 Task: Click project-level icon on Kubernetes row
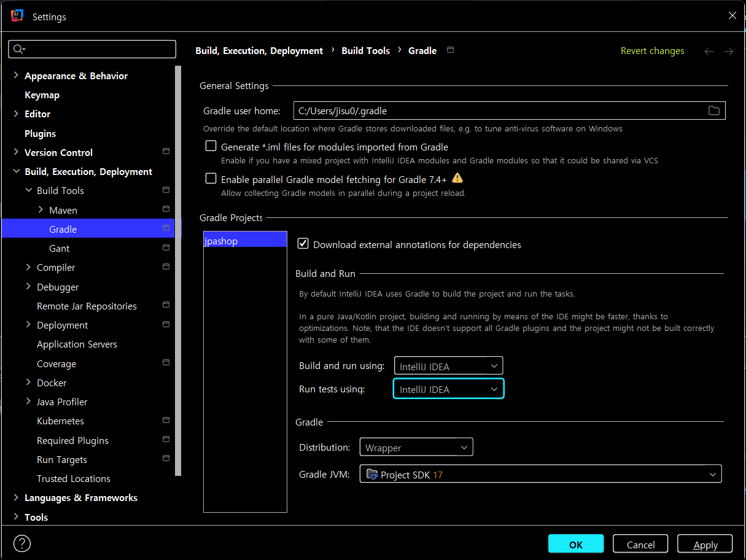(x=166, y=420)
